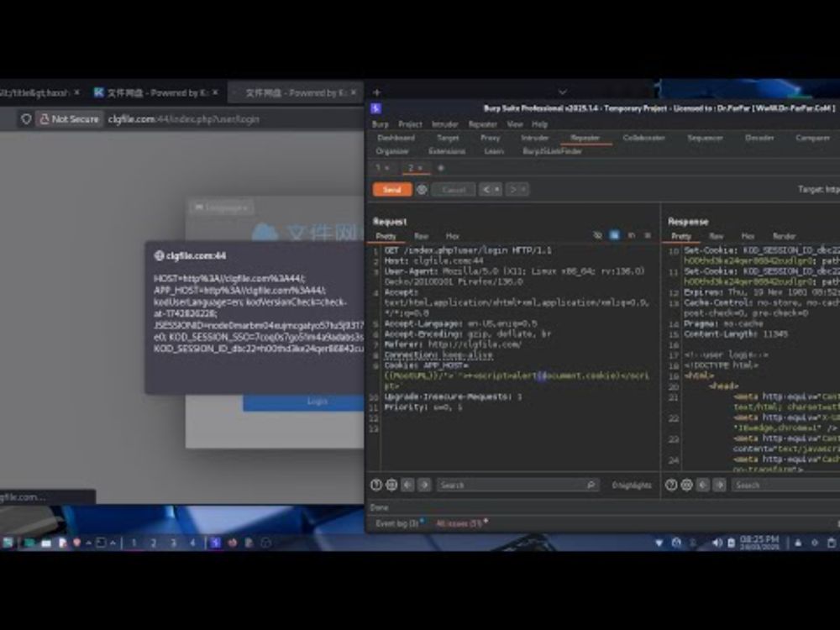Switch to the Comparer tab
840x630 pixels.
click(812, 138)
